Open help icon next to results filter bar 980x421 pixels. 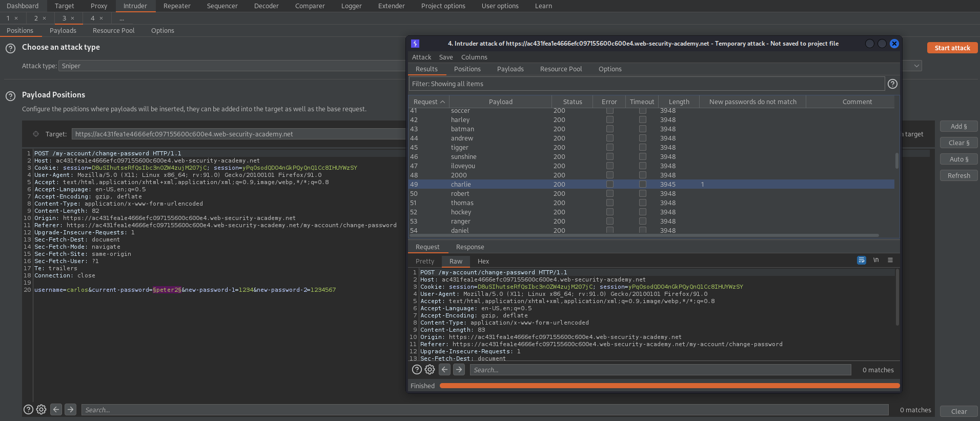892,84
